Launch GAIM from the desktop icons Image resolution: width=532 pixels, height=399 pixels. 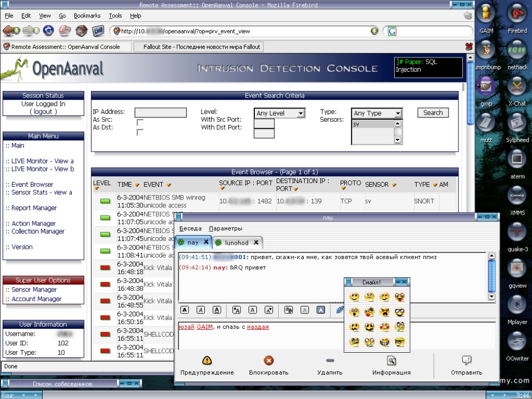(486, 19)
